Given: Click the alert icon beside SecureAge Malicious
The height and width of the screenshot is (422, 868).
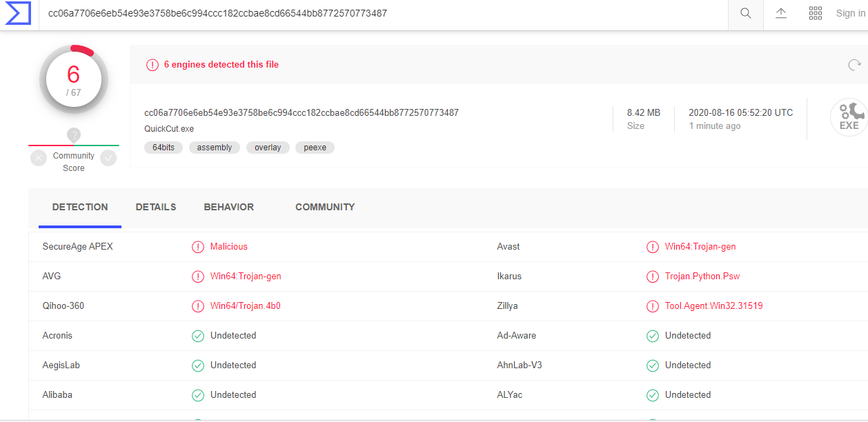Looking at the screenshot, I should pos(198,247).
